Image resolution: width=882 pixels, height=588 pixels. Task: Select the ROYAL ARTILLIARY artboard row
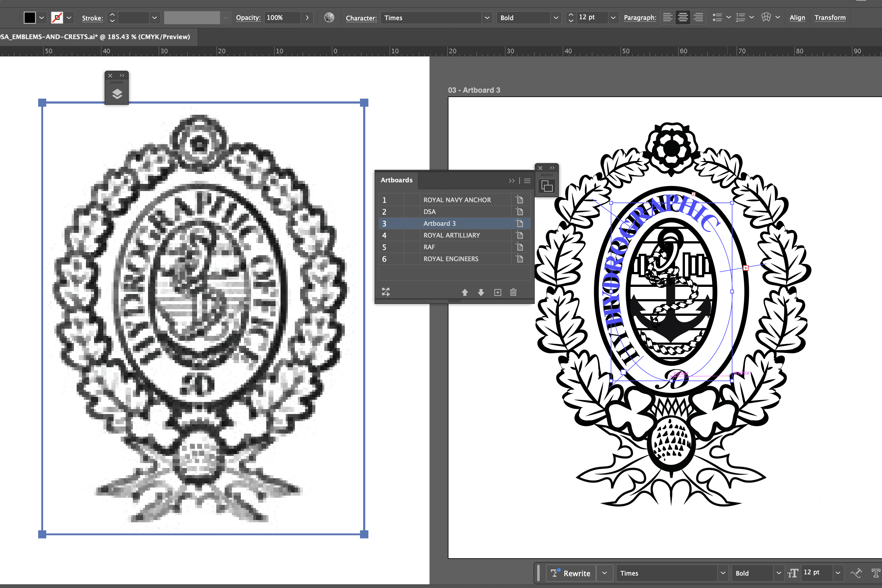pos(454,235)
